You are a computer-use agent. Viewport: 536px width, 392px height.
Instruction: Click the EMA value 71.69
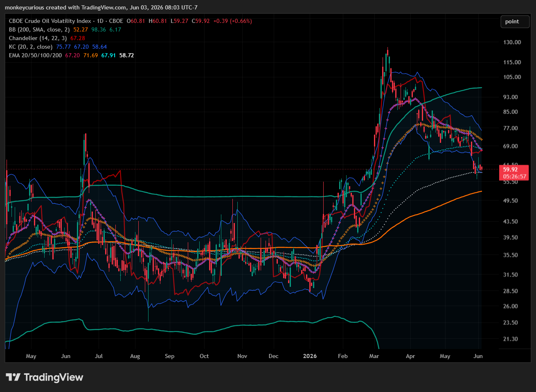coord(90,55)
